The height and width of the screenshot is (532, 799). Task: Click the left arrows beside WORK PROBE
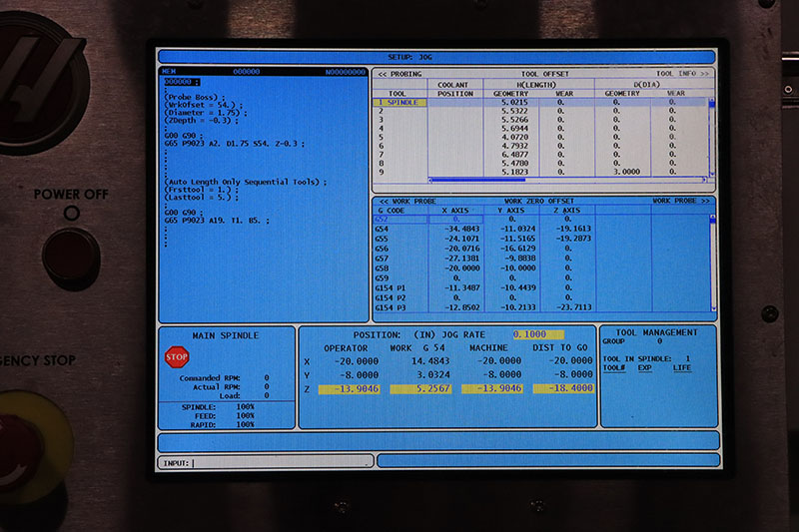tap(382, 202)
